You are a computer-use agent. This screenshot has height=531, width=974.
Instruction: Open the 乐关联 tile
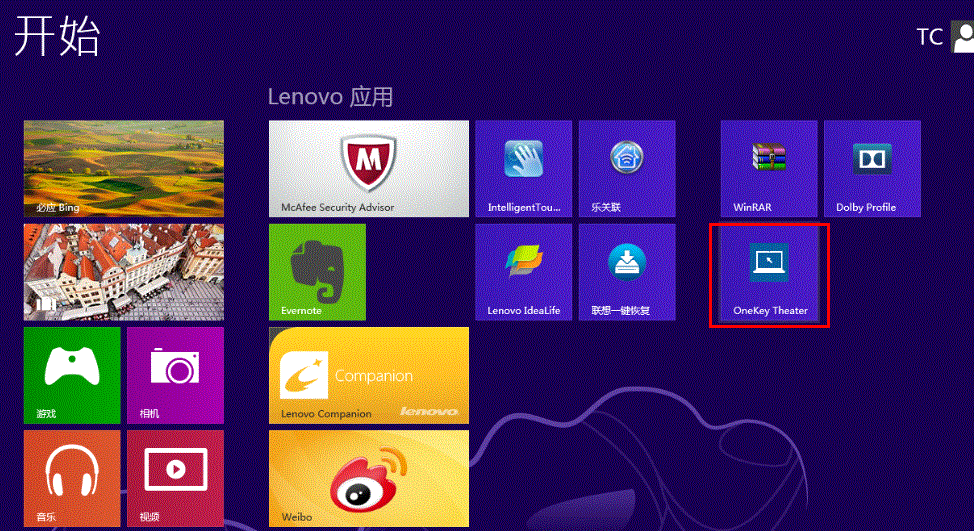(x=627, y=168)
